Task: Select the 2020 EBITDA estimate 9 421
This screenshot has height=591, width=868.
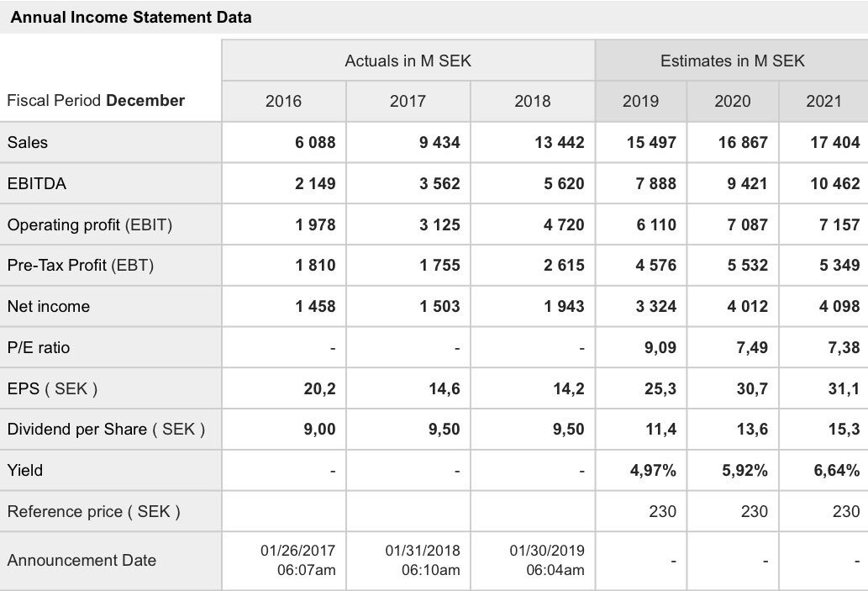Action: pyautogui.click(x=747, y=183)
